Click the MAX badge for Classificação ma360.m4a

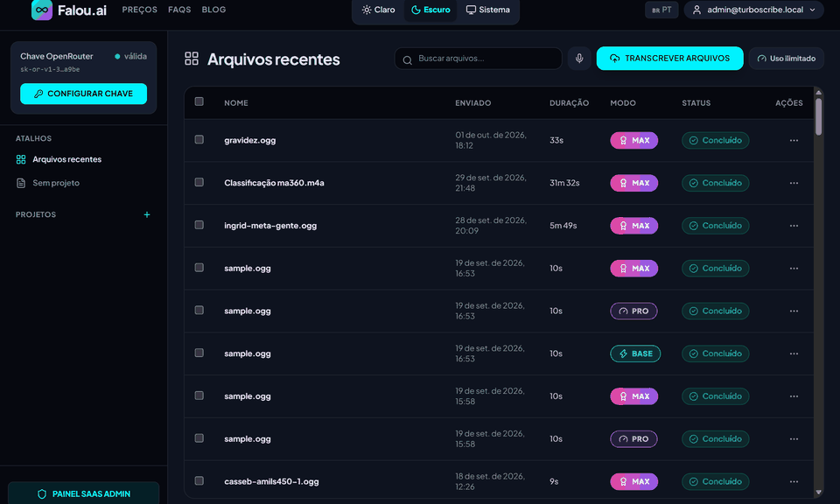click(634, 183)
